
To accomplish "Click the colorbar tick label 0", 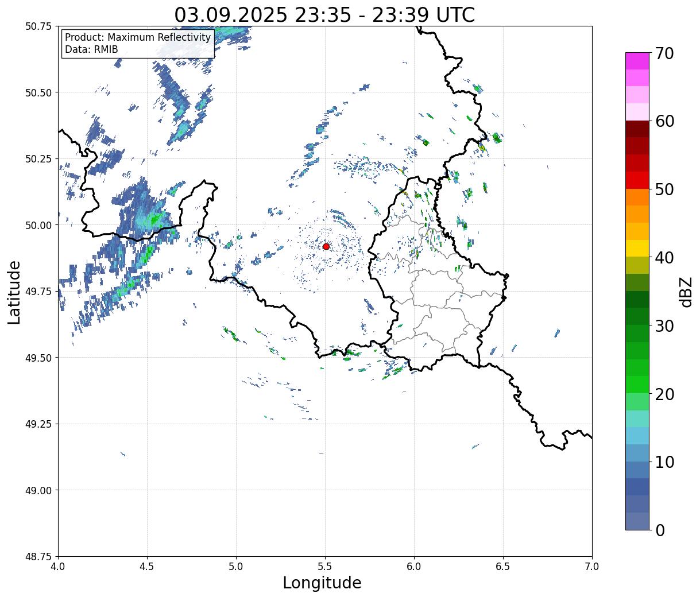I will (x=660, y=530).
